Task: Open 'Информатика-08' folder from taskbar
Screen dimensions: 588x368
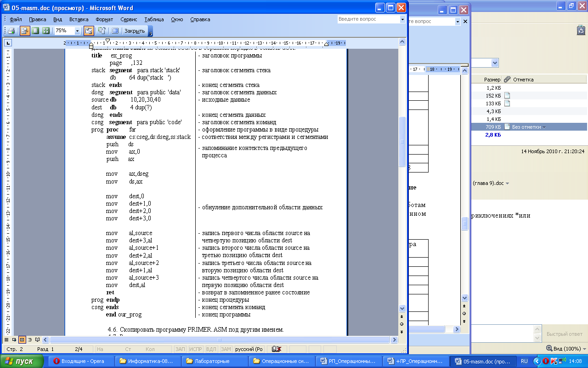Action: tap(148, 361)
